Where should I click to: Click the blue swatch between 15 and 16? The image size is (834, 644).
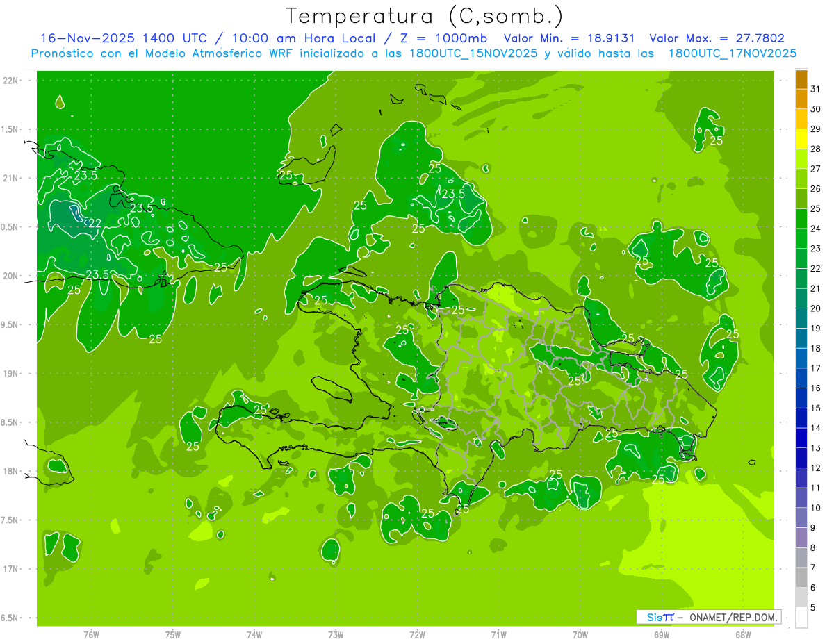click(801, 398)
